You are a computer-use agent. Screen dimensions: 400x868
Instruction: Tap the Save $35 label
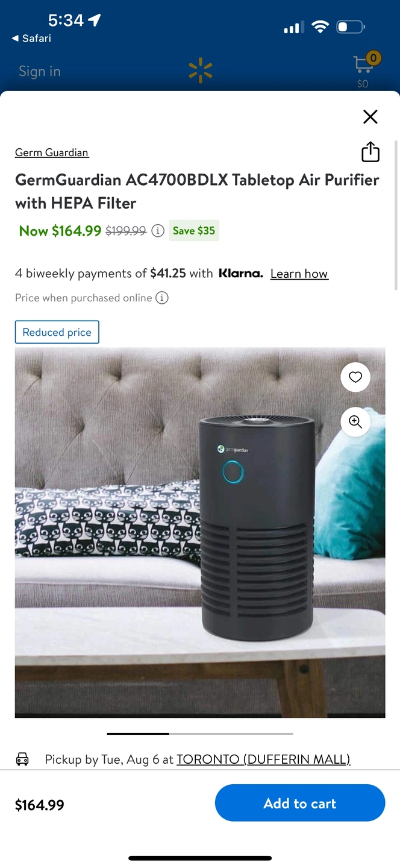pos(194,230)
